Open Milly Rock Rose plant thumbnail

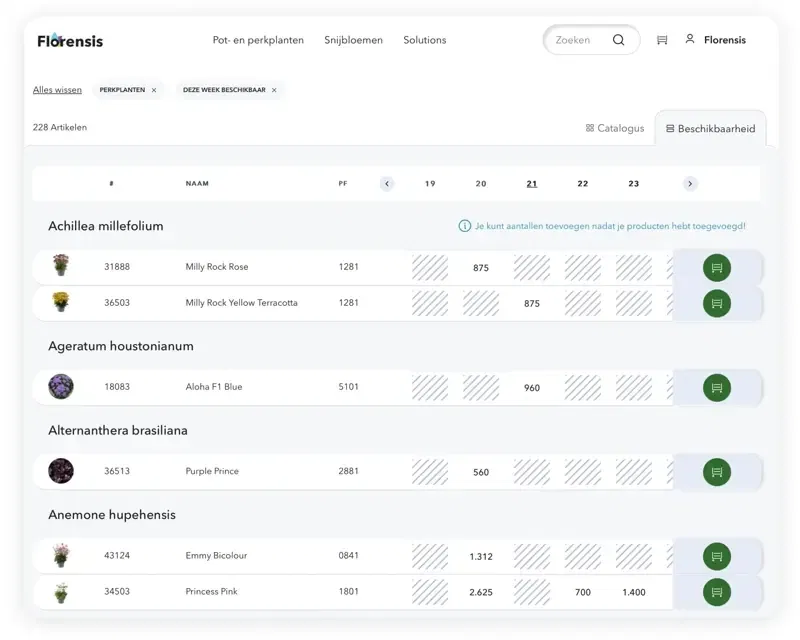(61, 265)
